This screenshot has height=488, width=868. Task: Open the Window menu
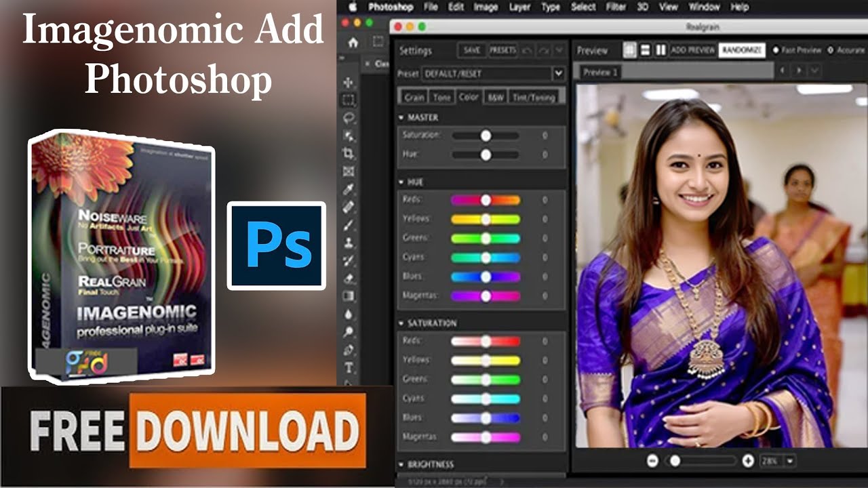[704, 7]
